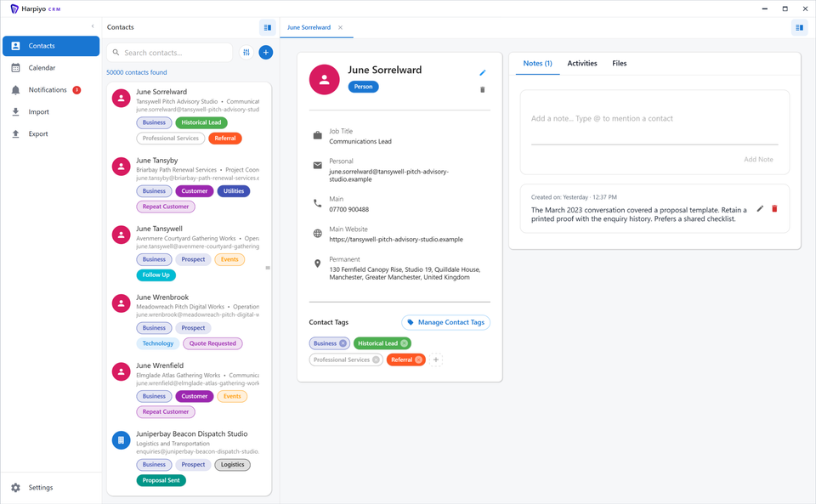Viewport: 816px width, 504px height.
Task: Click the email address june.sorrelward in details
Action: coord(388,175)
